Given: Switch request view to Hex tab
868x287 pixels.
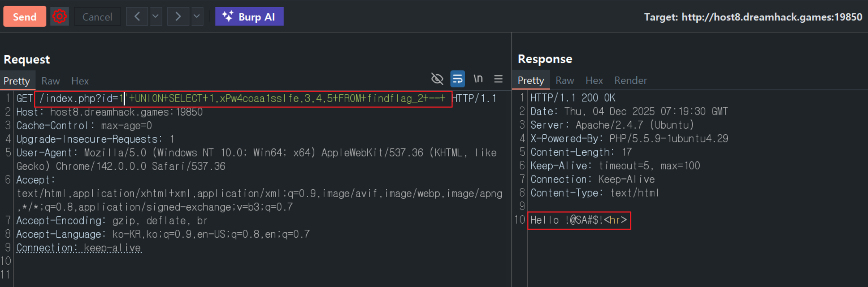Looking at the screenshot, I should pos(80,81).
